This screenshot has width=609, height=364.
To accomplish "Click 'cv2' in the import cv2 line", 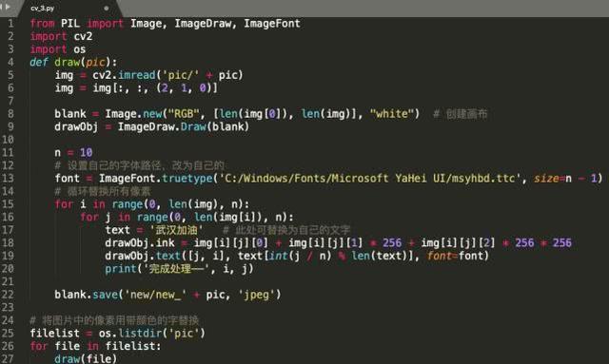I will click(83, 36).
